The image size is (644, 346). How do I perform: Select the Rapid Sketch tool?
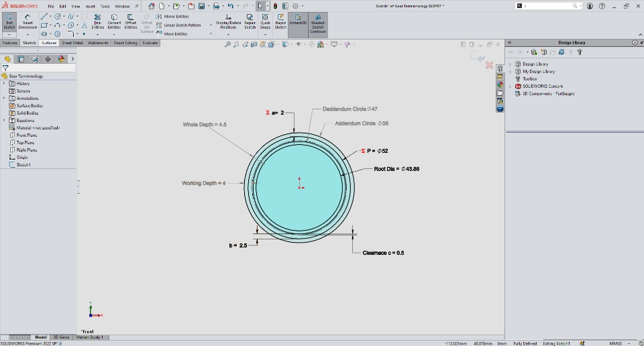(280, 21)
